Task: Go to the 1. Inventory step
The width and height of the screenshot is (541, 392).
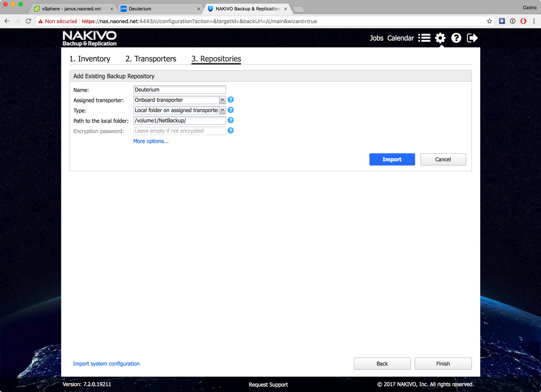Action: click(x=90, y=59)
